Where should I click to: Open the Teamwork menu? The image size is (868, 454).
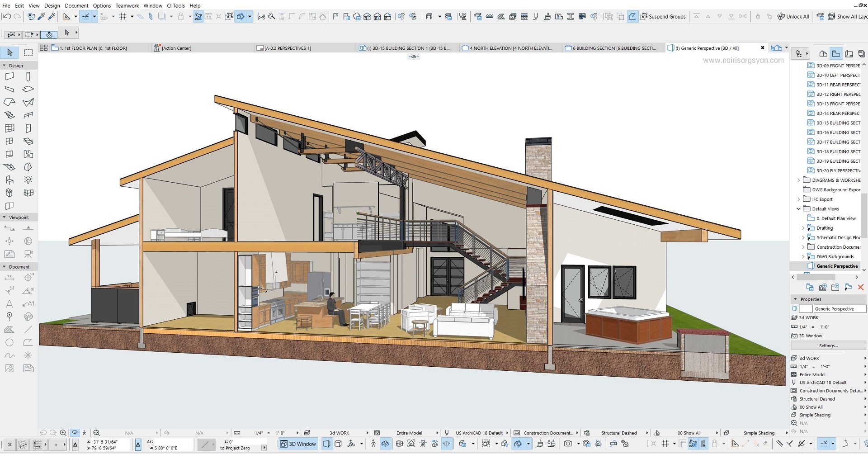point(127,5)
